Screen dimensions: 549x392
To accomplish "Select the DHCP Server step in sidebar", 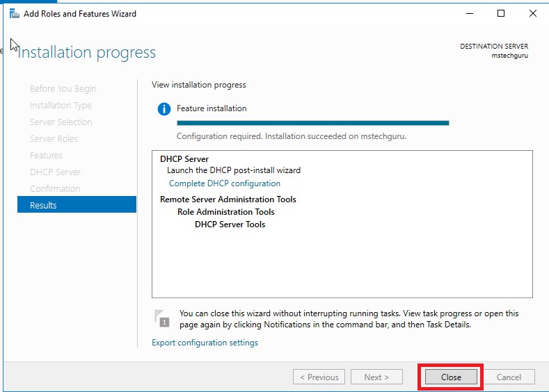I will click(x=55, y=172).
